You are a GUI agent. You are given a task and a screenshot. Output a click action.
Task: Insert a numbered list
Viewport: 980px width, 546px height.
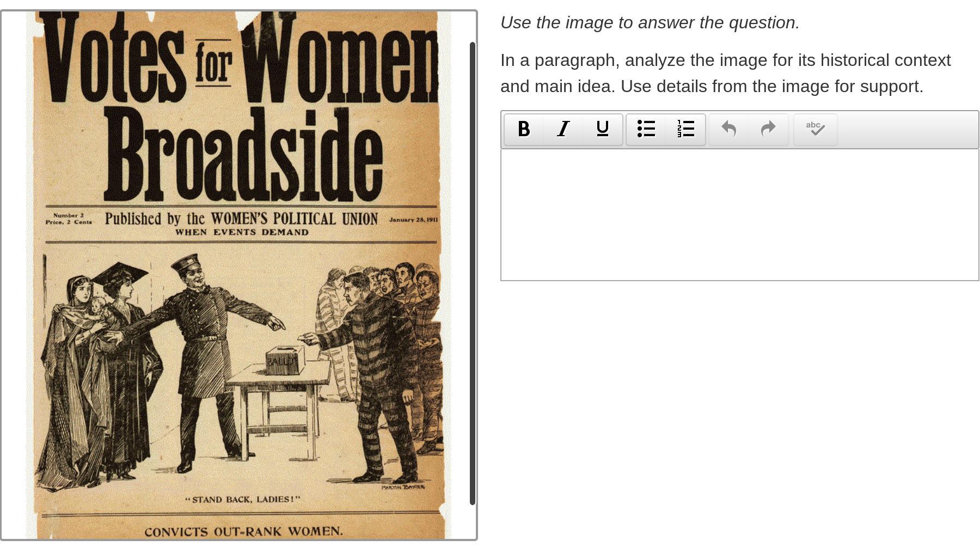[685, 129]
